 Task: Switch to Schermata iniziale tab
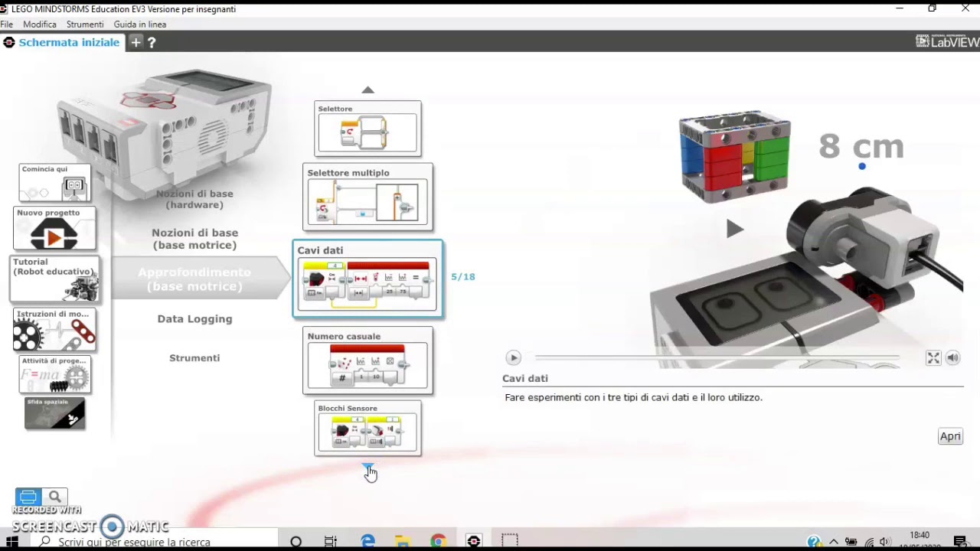click(62, 42)
